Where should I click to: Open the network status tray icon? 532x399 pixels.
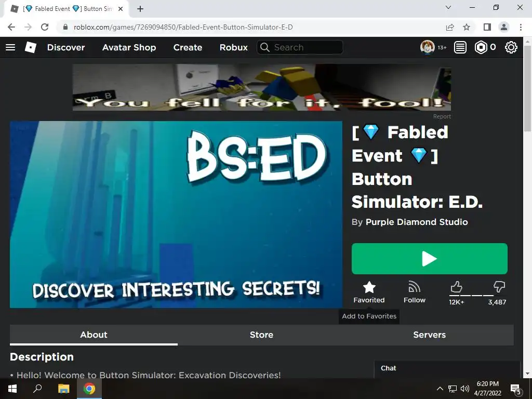453,389
